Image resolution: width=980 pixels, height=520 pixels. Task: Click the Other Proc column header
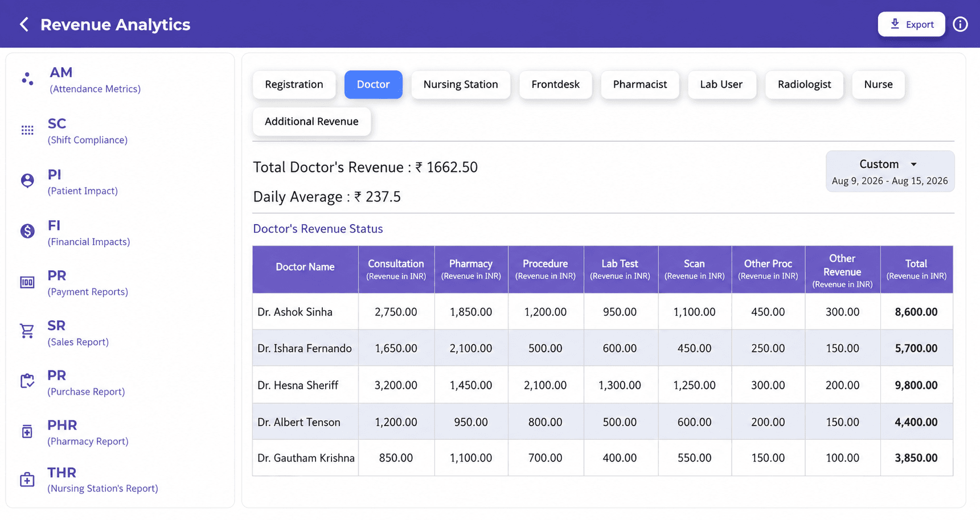pos(768,269)
